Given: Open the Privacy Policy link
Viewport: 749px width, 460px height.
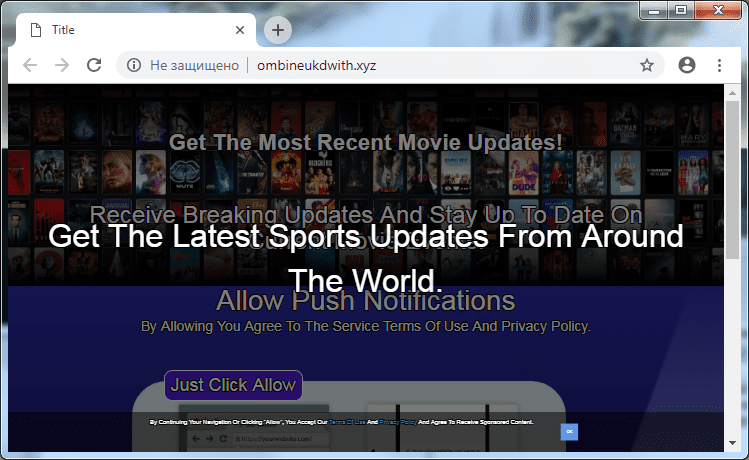Looking at the screenshot, I should pyautogui.click(x=397, y=423).
